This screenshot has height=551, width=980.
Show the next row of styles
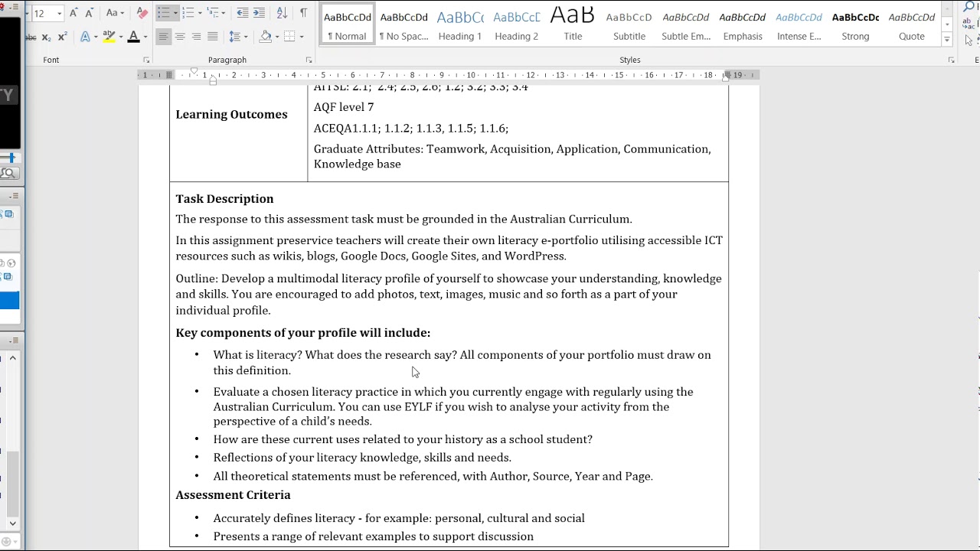click(947, 24)
